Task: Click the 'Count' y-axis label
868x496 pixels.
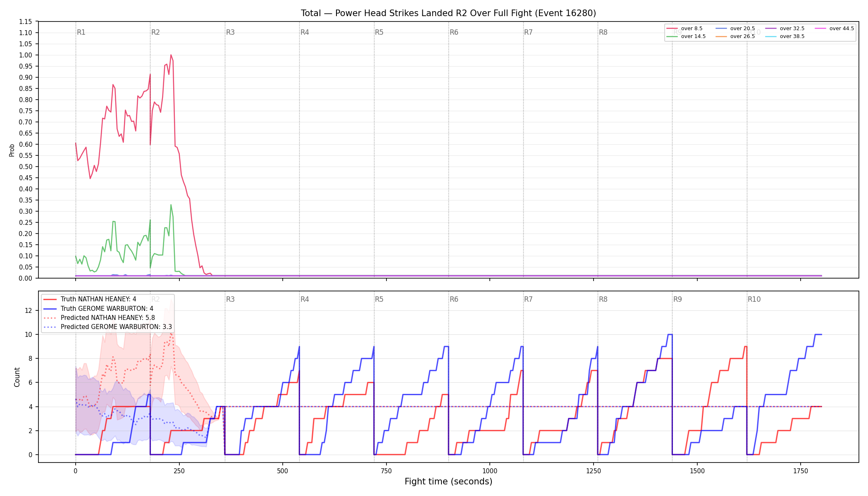Action: [x=17, y=377]
